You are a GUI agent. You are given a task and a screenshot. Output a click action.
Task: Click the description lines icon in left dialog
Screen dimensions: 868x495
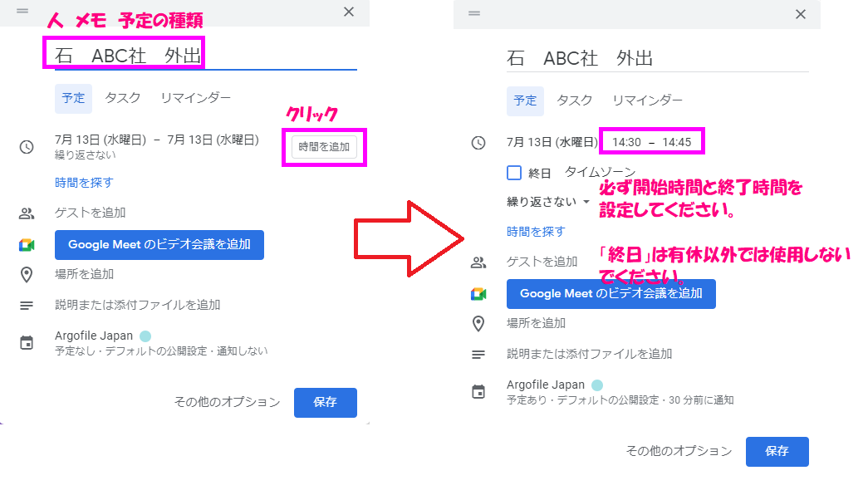pyautogui.click(x=27, y=305)
